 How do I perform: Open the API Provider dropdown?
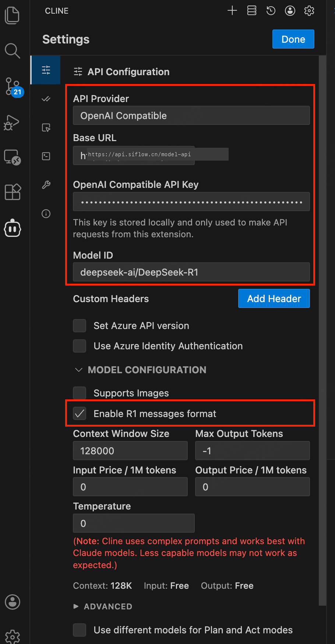point(191,116)
